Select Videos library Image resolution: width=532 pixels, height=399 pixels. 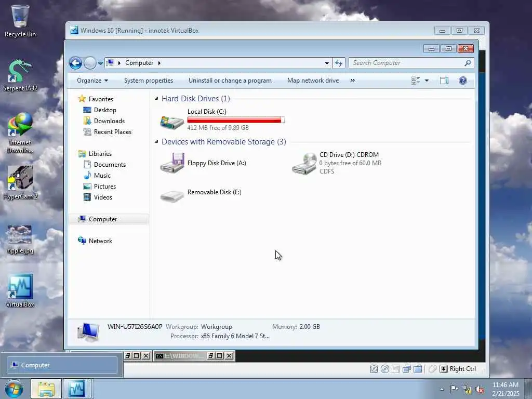click(x=103, y=197)
